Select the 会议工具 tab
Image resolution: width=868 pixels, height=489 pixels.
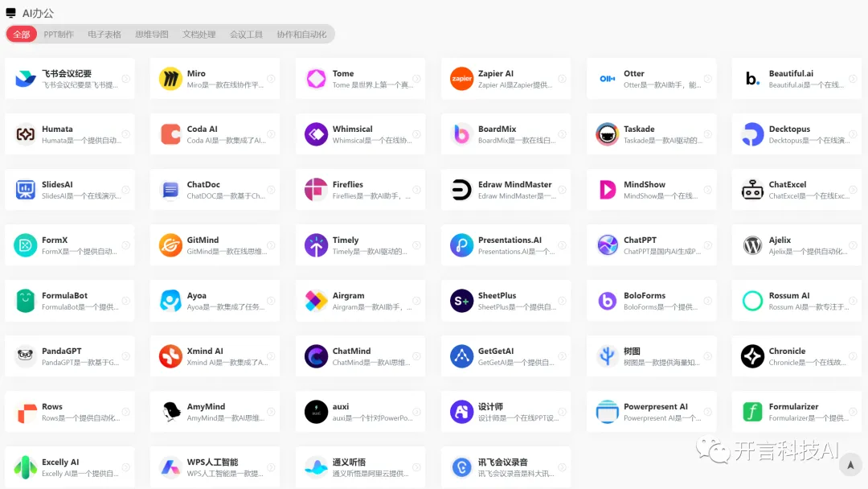pyautogui.click(x=247, y=35)
